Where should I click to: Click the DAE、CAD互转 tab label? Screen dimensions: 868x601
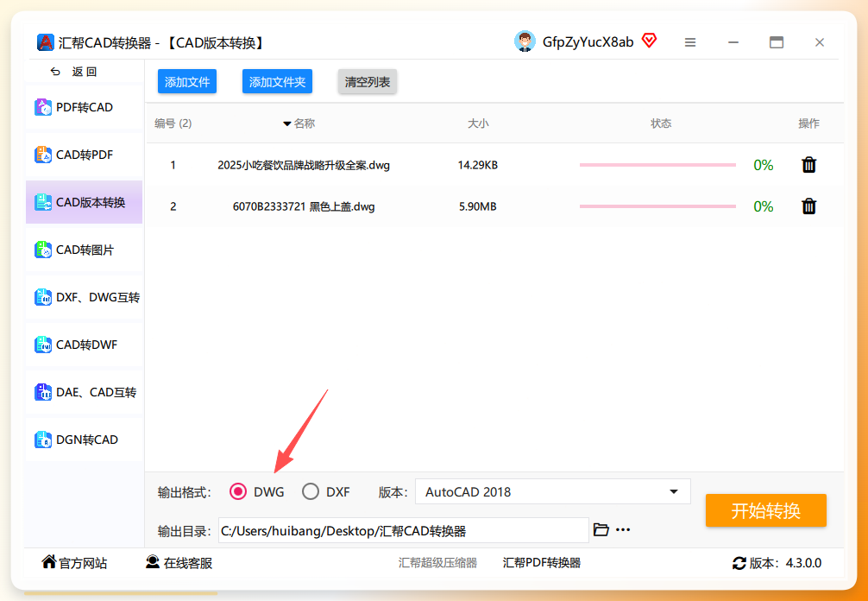(x=96, y=393)
